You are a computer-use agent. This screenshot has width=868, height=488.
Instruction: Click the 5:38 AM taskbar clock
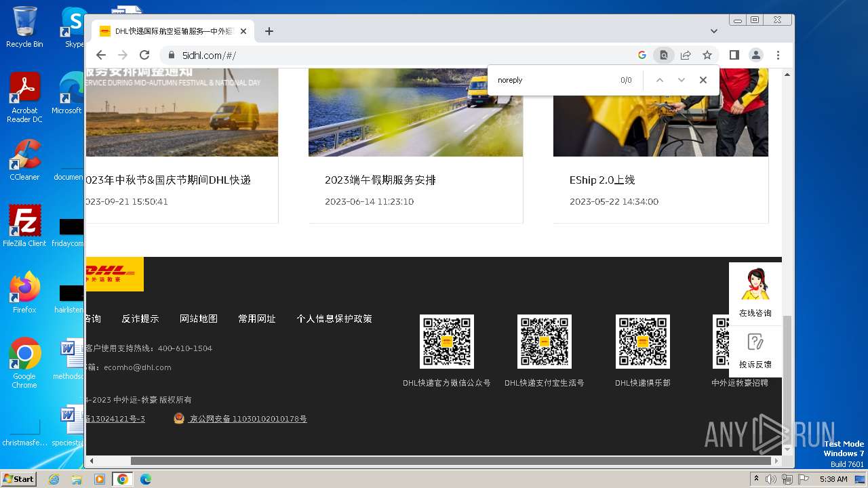pyautogui.click(x=833, y=479)
